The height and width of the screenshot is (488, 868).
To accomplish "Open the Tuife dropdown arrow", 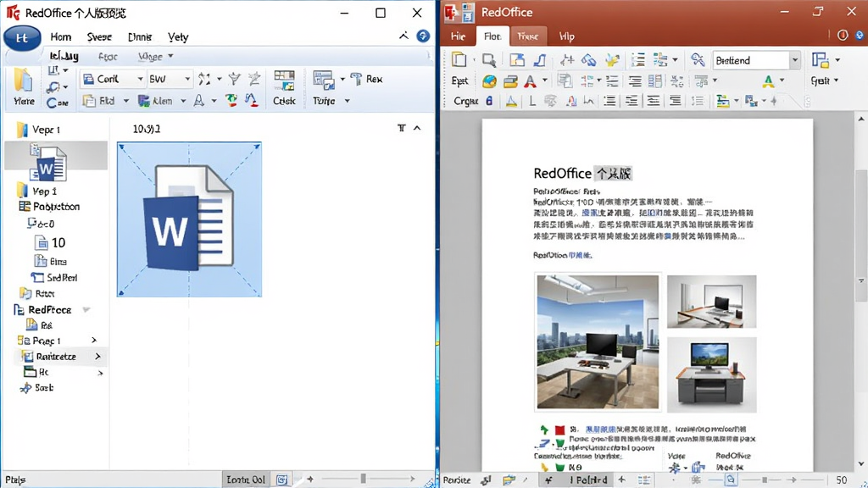I will (347, 101).
